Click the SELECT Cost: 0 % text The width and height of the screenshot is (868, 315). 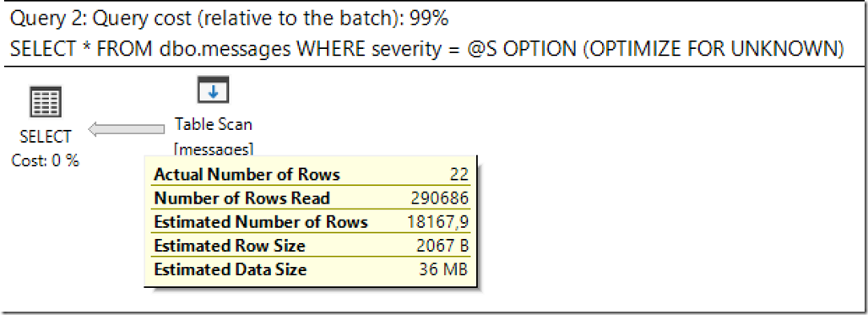[46, 160]
